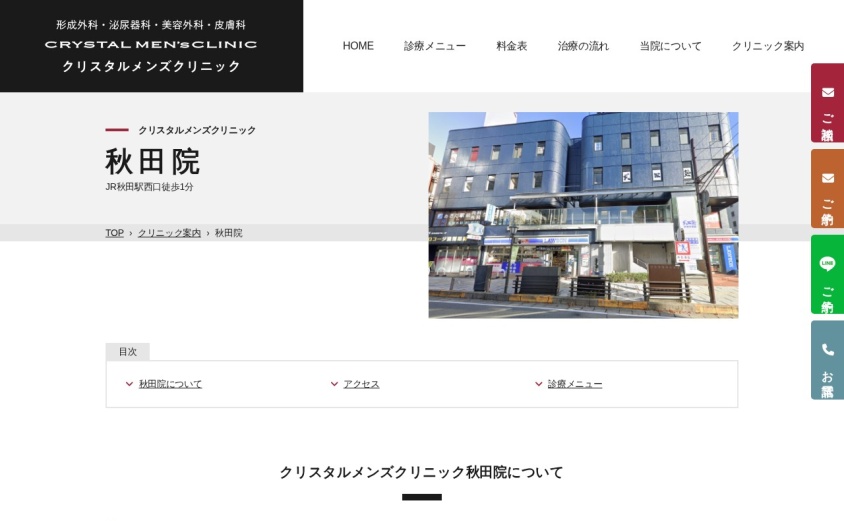Click the 秋田院 breadcrumb current item
The width and height of the screenshot is (844, 521).
point(229,233)
